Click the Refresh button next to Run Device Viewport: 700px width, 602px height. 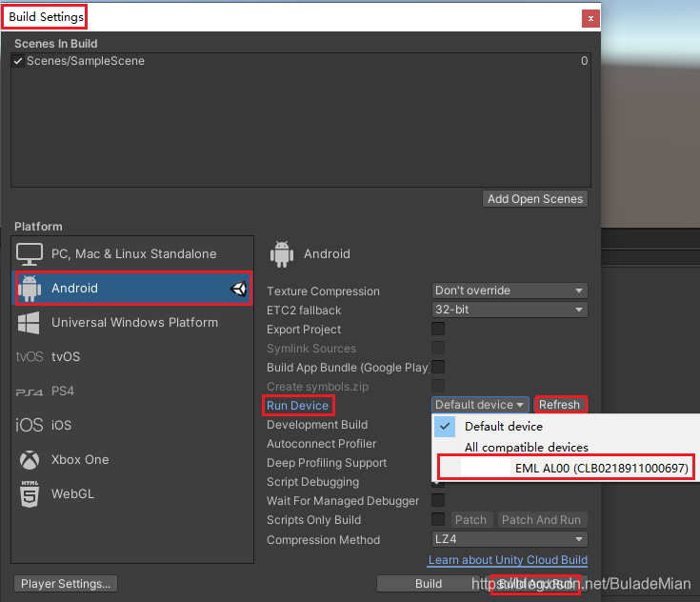click(559, 405)
